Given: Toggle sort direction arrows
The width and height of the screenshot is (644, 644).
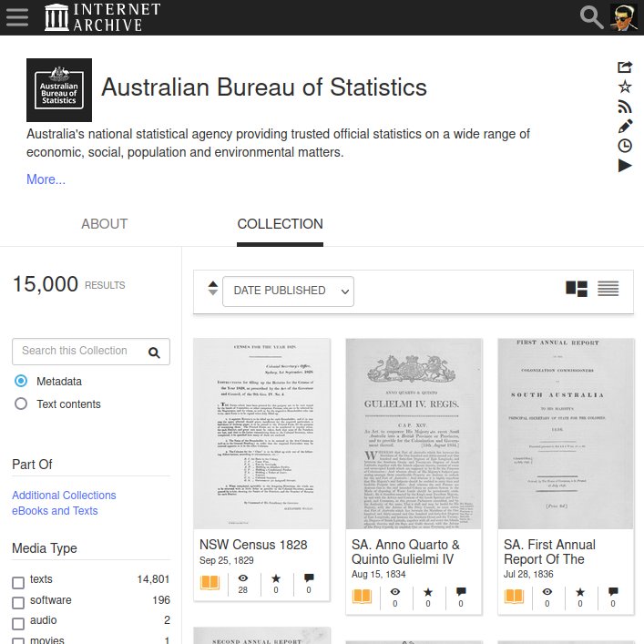Looking at the screenshot, I should tap(213, 289).
